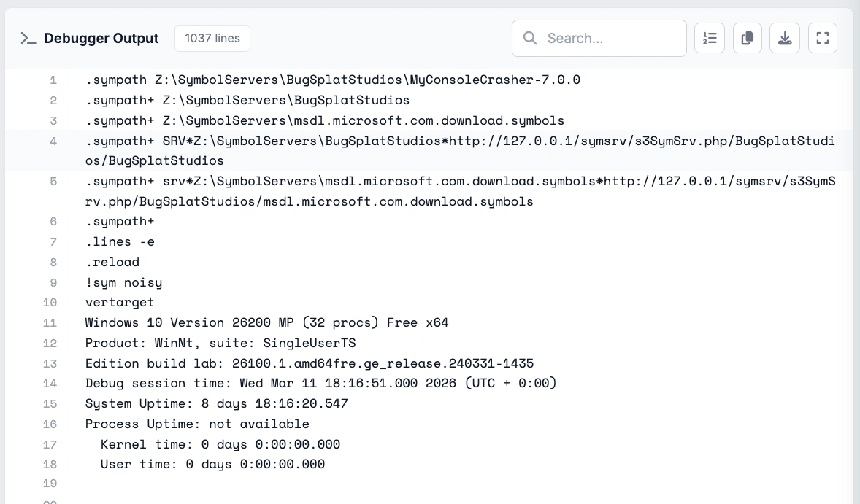Click the 1037 lines badge
Image resolution: width=860 pixels, height=504 pixels.
[x=212, y=39]
